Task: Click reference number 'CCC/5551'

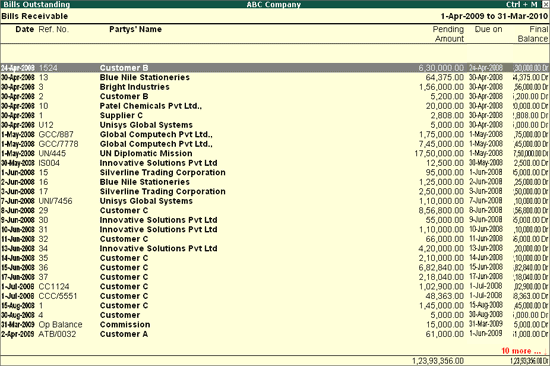Action: coord(58,296)
